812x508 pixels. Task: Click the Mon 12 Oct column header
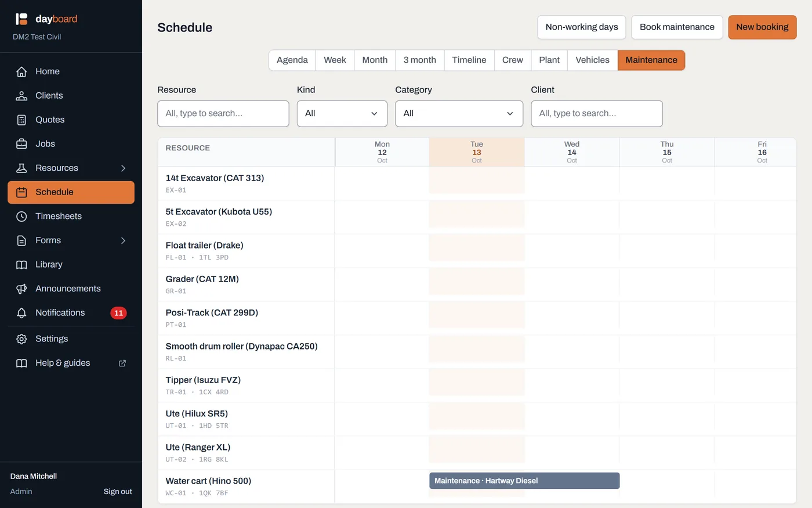pyautogui.click(x=382, y=152)
